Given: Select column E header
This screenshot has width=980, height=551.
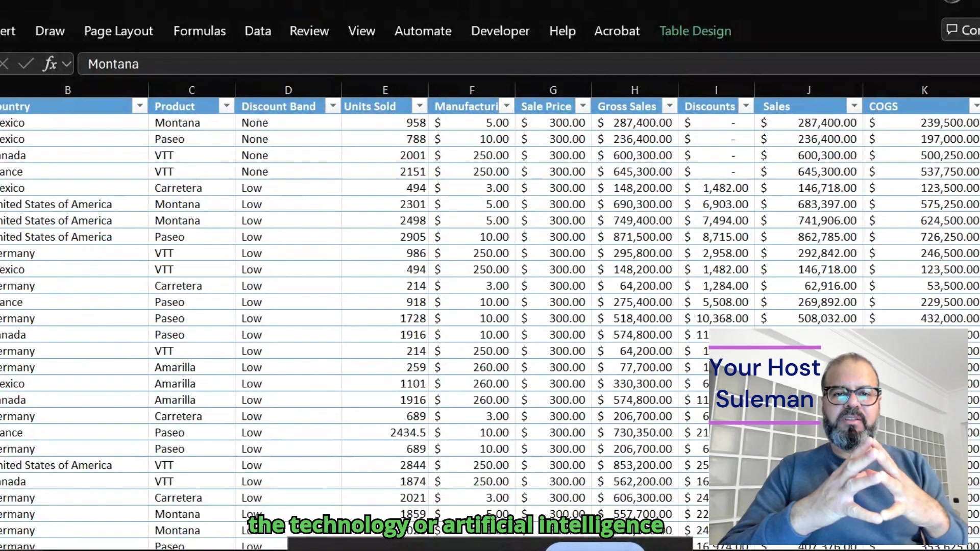Looking at the screenshot, I should click(x=385, y=90).
